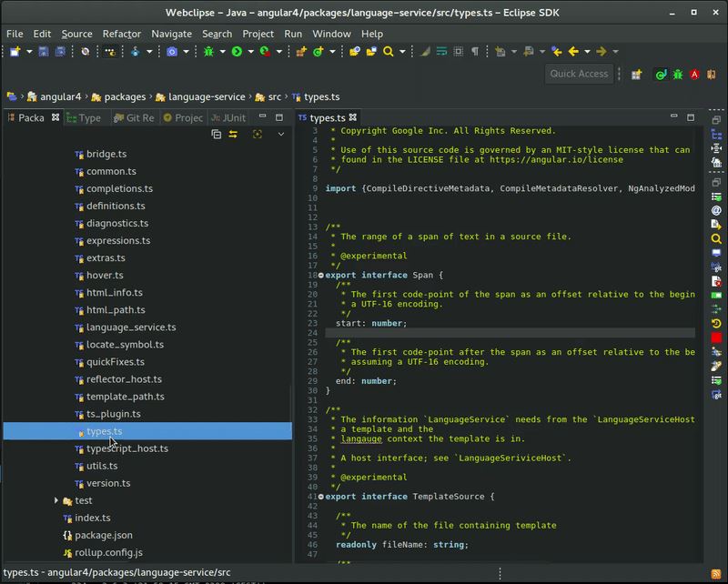
Task: Open the Debug configurations dropdown arrow
Action: 222,52
